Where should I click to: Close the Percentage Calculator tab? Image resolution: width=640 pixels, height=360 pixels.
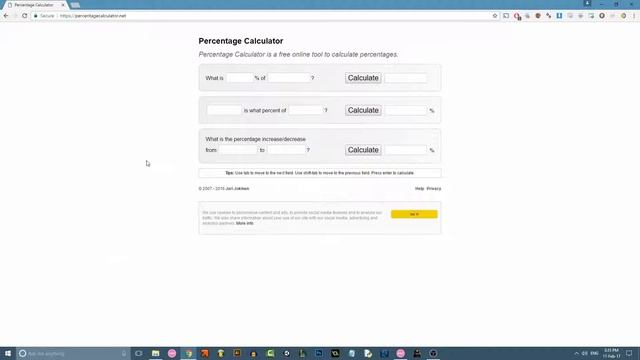(x=63, y=5)
